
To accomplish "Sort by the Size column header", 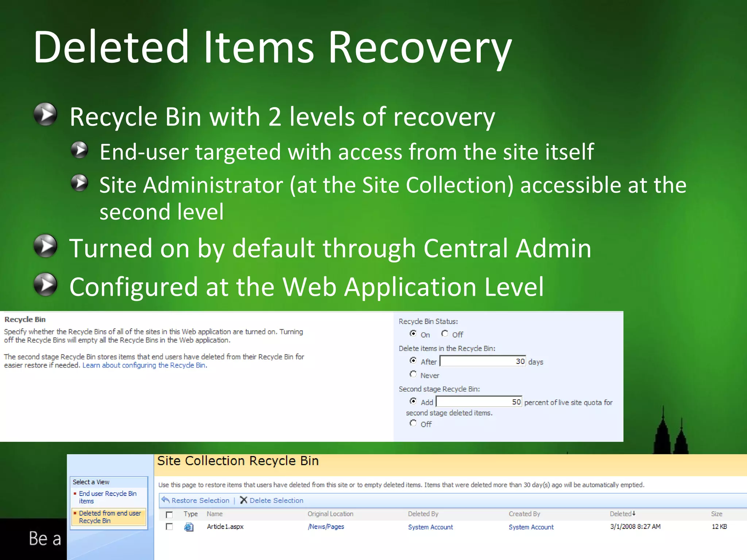I will [x=716, y=514].
